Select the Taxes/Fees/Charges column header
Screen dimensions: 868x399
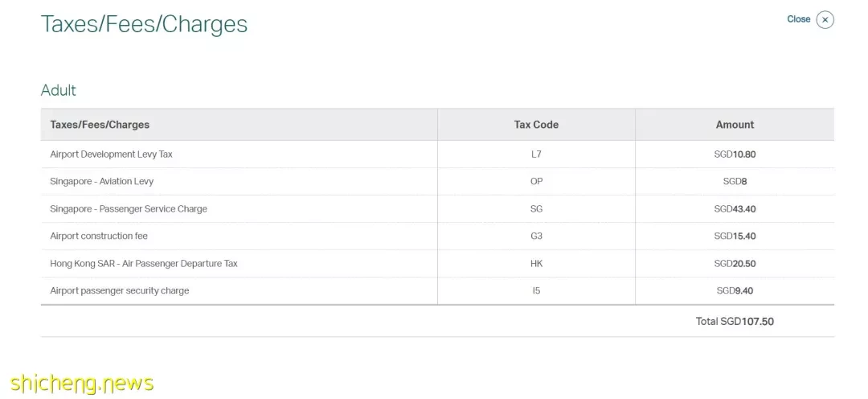[100, 125]
